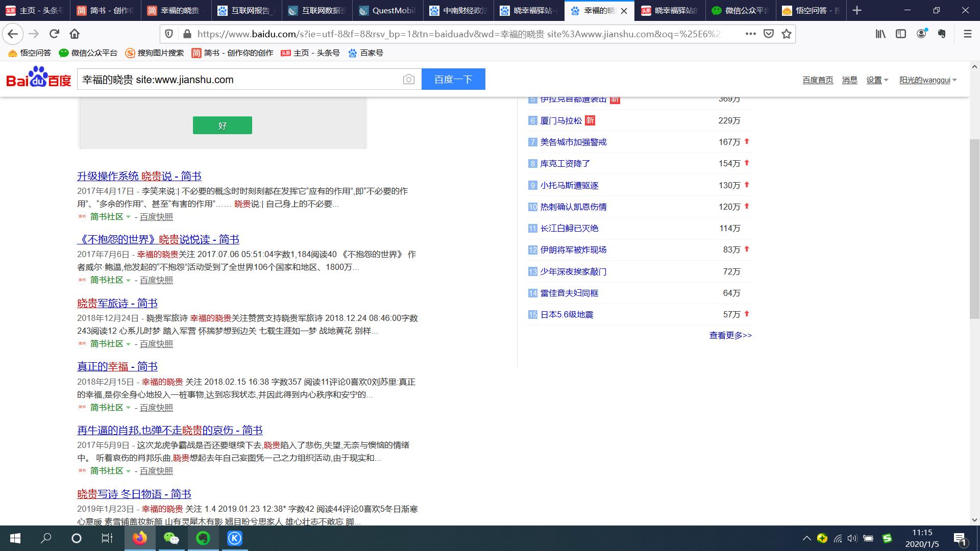Open hot search 厦门马拉松

[x=561, y=121]
